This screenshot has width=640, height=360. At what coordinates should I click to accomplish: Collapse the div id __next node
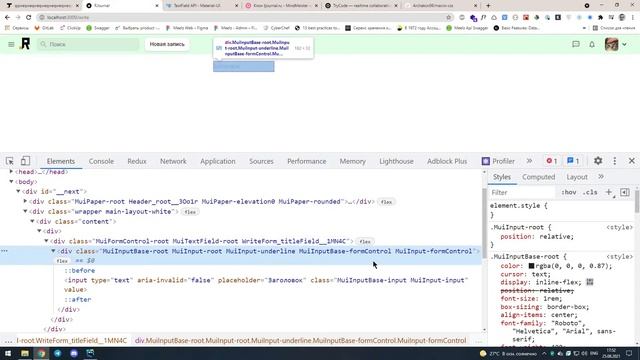(18, 191)
